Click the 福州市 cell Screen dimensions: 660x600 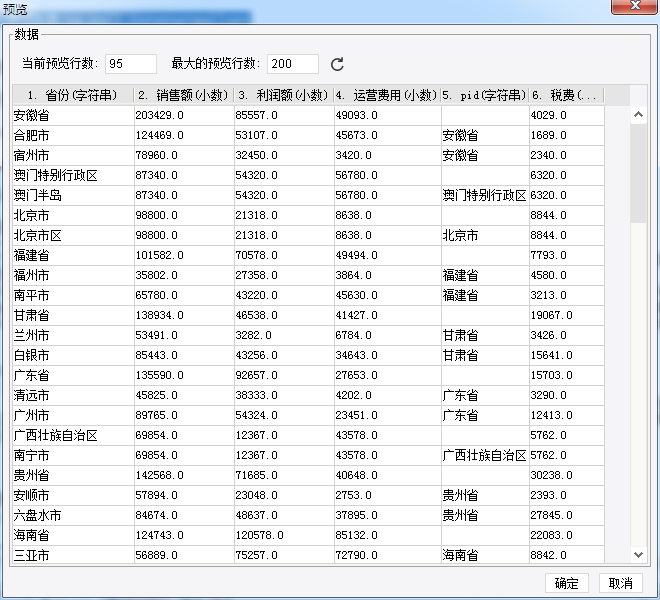tap(73, 275)
